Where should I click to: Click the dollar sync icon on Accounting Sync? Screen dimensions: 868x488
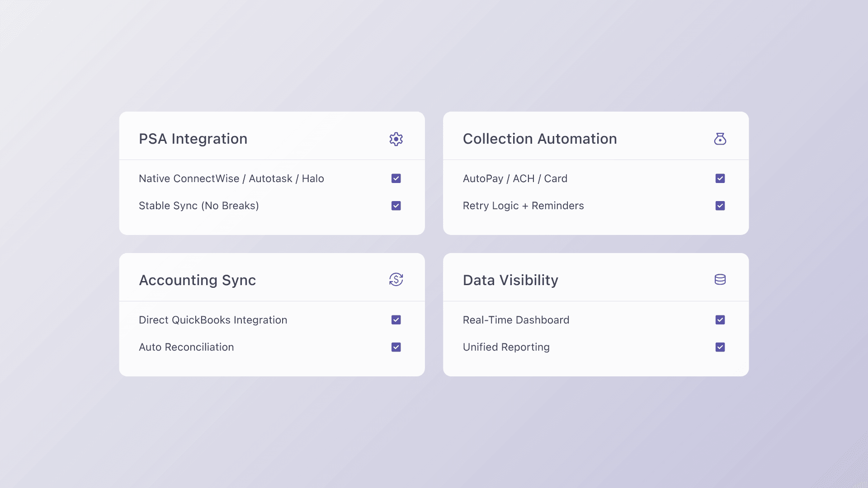[x=396, y=280]
